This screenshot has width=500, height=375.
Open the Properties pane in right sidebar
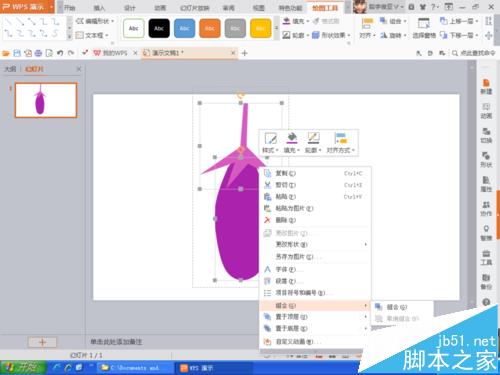click(486, 184)
